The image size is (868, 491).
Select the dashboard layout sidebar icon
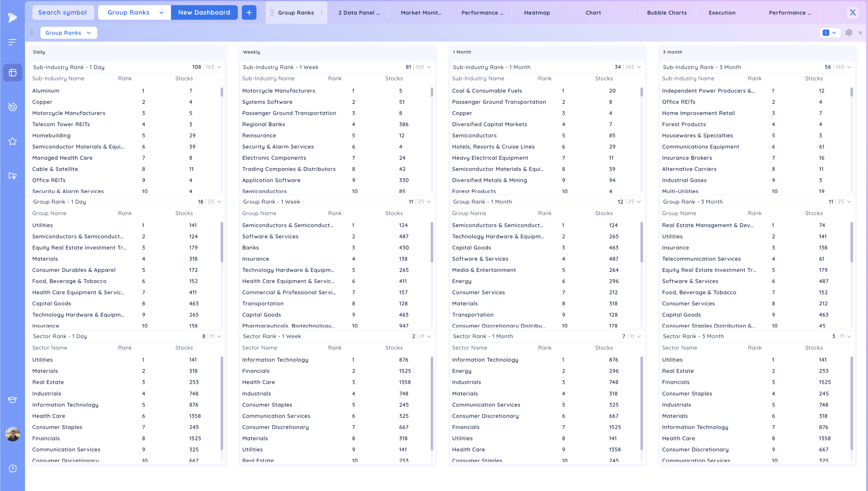13,72
